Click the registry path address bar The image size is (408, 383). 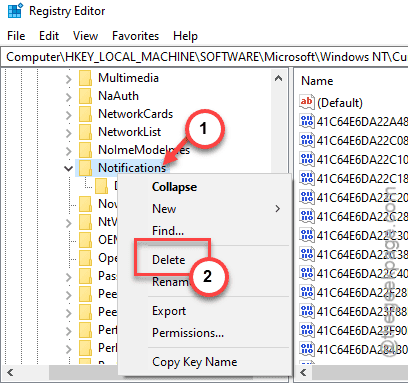coord(204,57)
